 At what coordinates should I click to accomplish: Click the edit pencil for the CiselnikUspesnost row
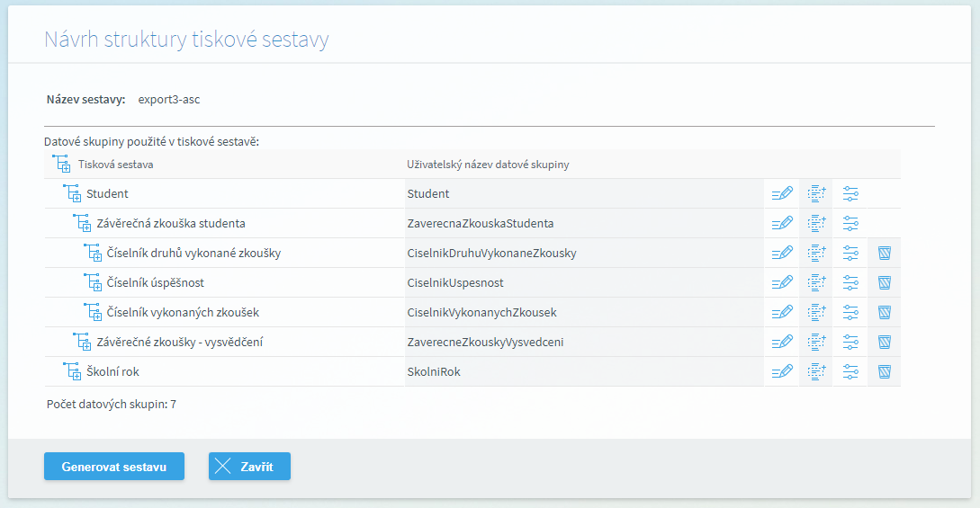782,282
